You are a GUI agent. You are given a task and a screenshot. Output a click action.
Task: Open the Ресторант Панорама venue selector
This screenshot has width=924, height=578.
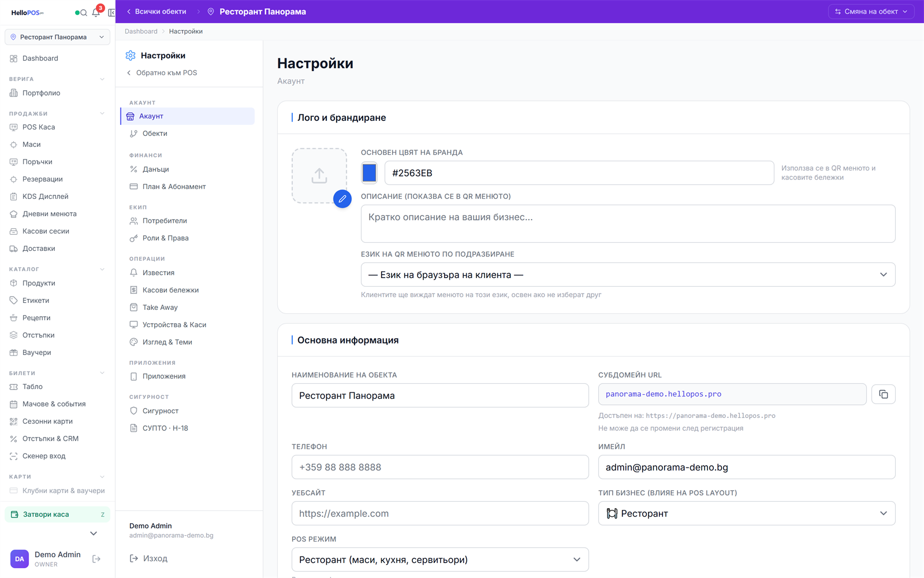coord(57,37)
